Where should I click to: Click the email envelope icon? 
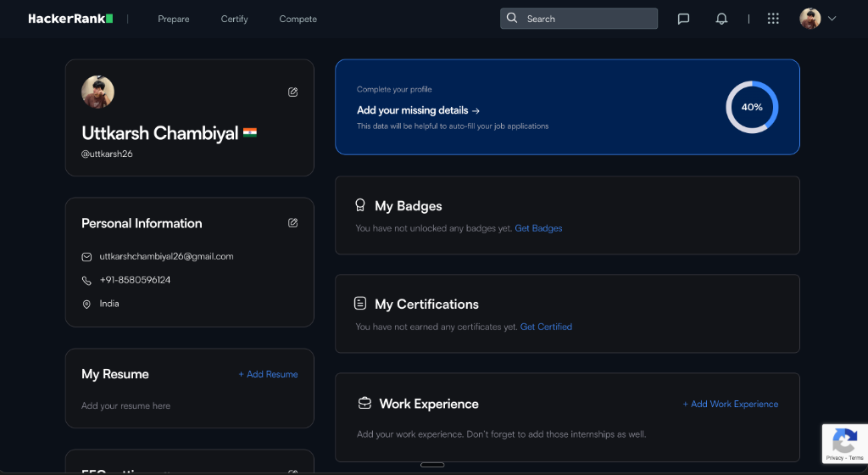[x=86, y=257]
